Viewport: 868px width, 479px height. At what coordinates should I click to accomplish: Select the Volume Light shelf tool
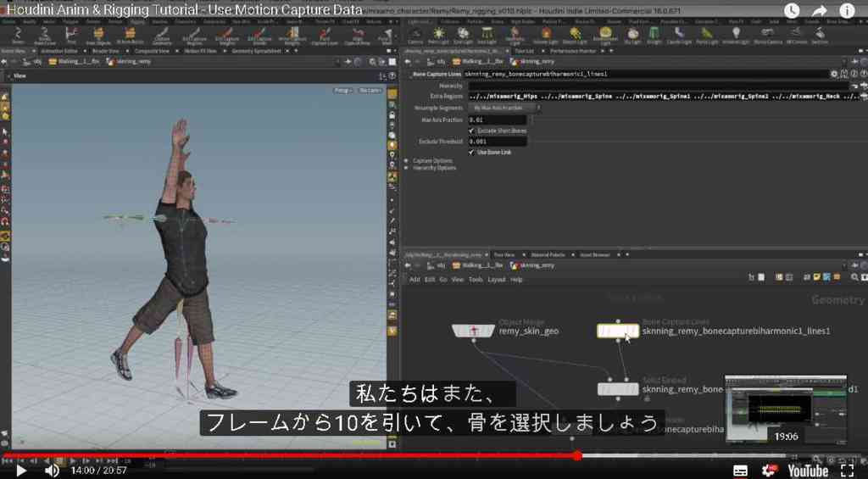546,36
